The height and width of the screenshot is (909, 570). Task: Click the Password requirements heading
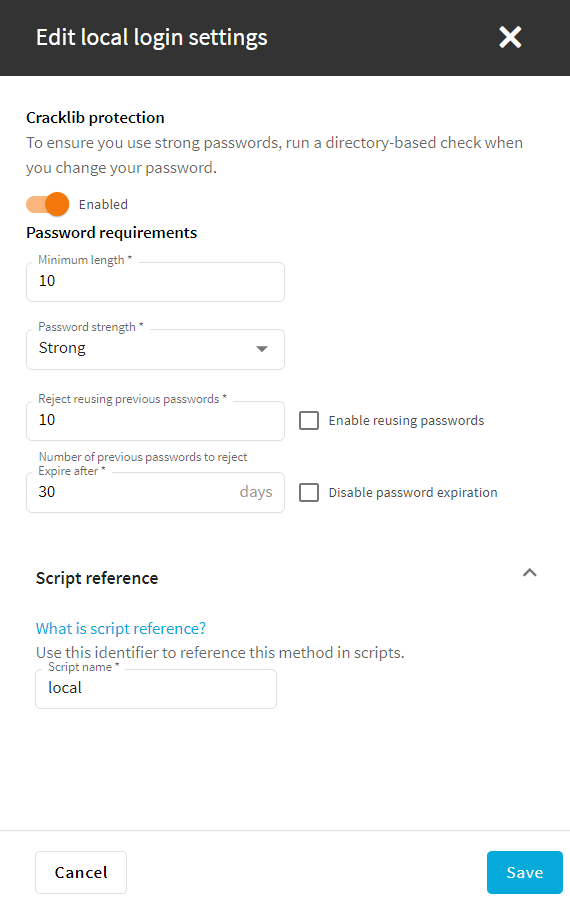point(111,232)
